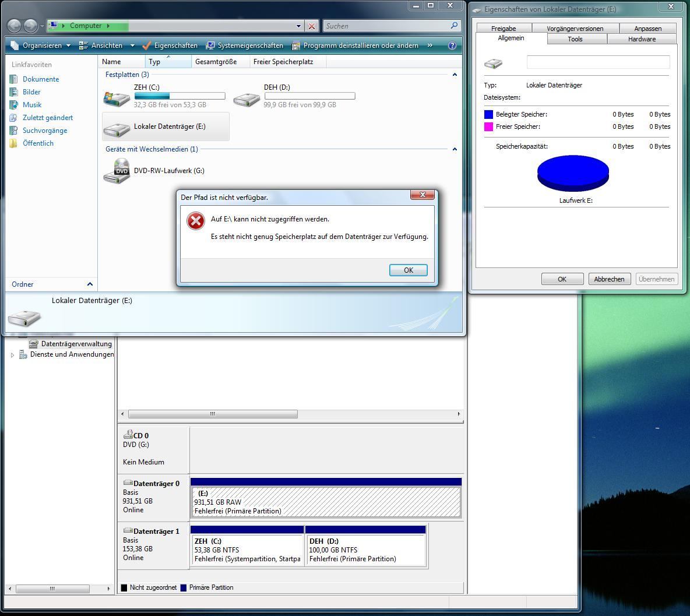Click Abbrechen in the properties window
This screenshot has width=690, height=616.
pyautogui.click(x=609, y=279)
